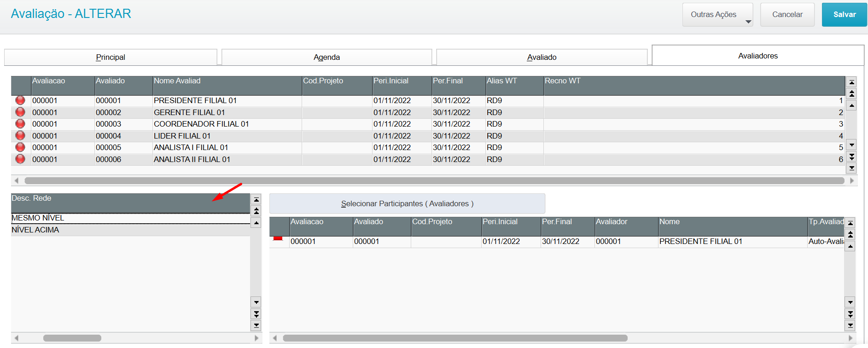Viewport: 868px width, 348px height.
Task: Jump to last record in the Desc. Rede list
Action: 256,325
